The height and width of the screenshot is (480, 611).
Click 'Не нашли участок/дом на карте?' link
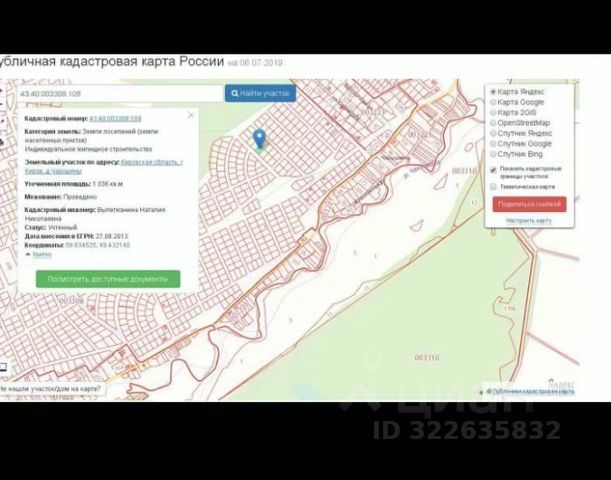tap(51, 389)
